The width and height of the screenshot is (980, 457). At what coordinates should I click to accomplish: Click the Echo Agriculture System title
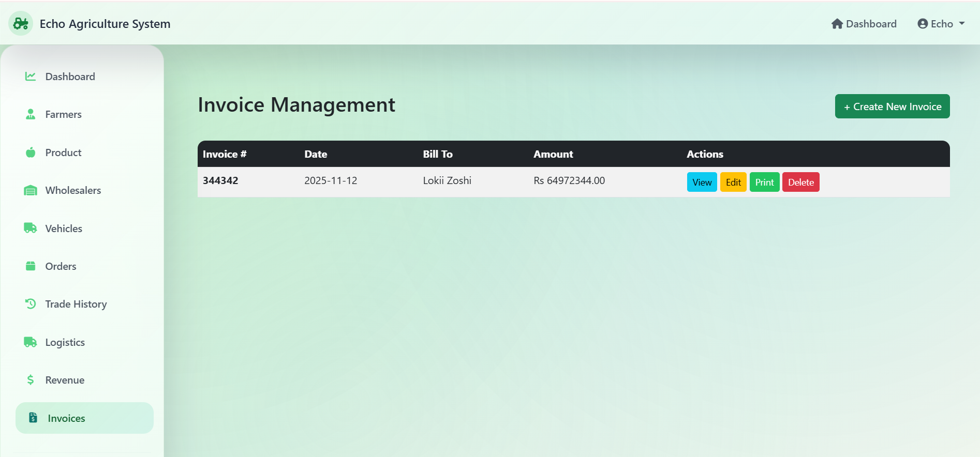[x=105, y=24]
